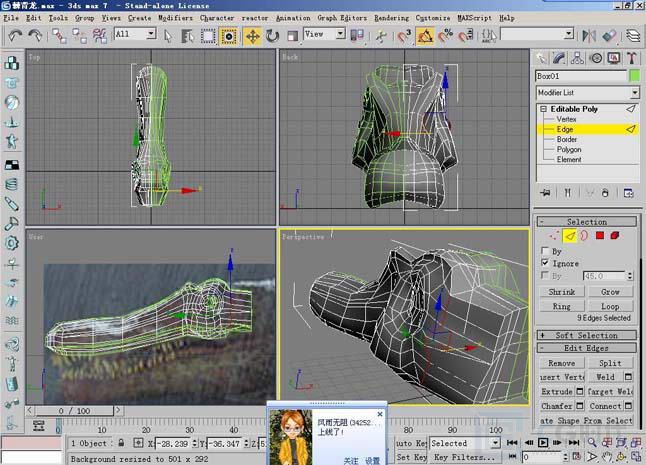The image size is (646, 465).
Task: Collapse the Editable Poly tree node
Action: coord(543,109)
